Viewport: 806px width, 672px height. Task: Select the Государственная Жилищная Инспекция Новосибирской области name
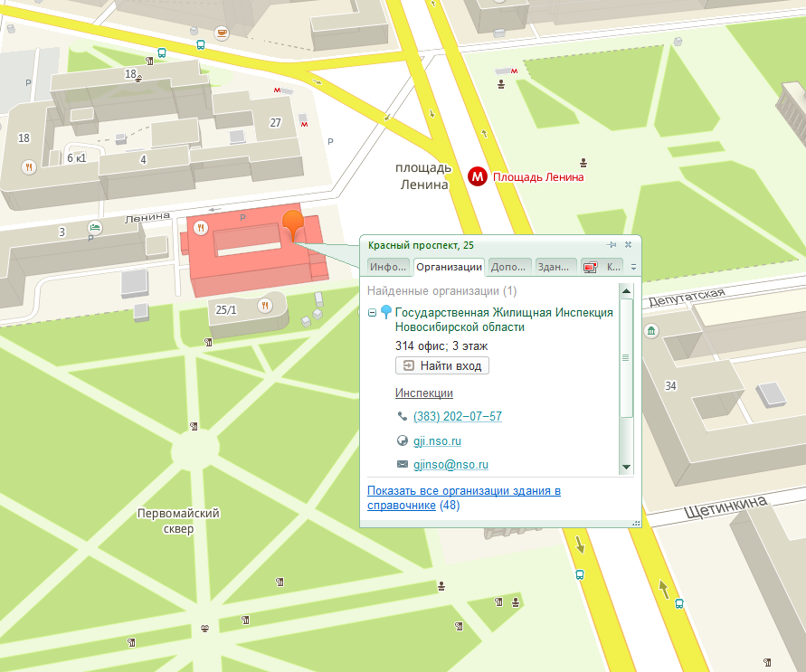pyautogui.click(x=504, y=319)
